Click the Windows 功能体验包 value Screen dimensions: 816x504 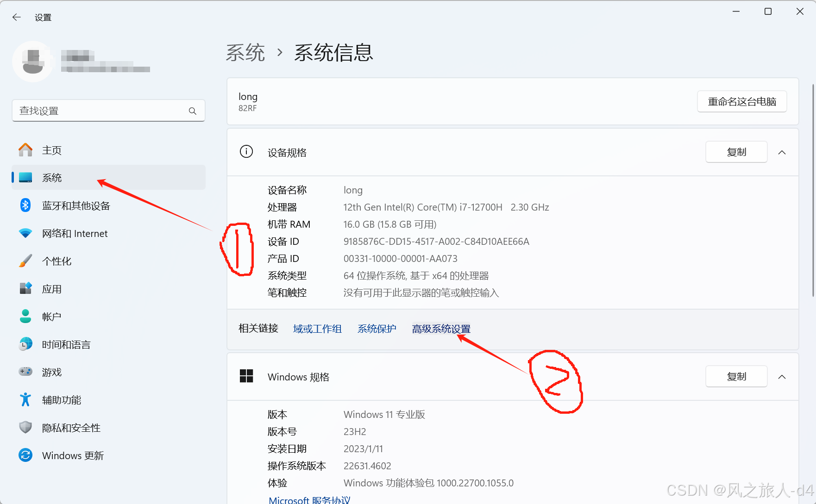pos(428,483)
